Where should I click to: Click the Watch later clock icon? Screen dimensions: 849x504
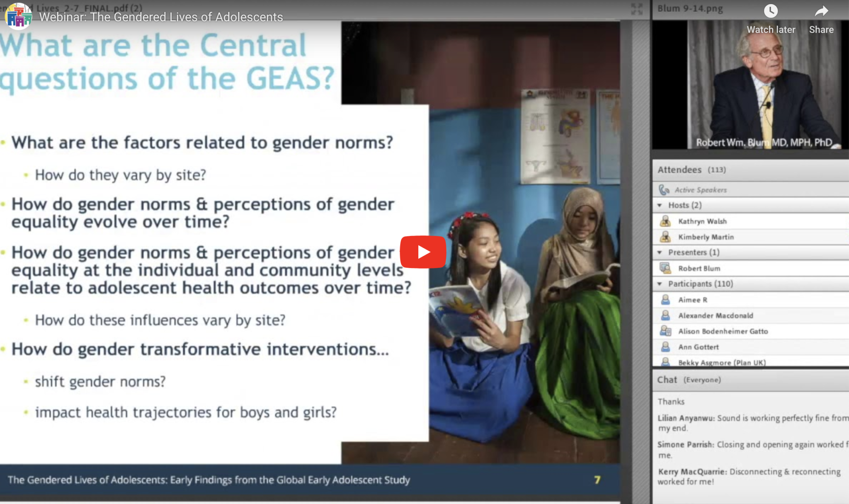coord(771,11)
